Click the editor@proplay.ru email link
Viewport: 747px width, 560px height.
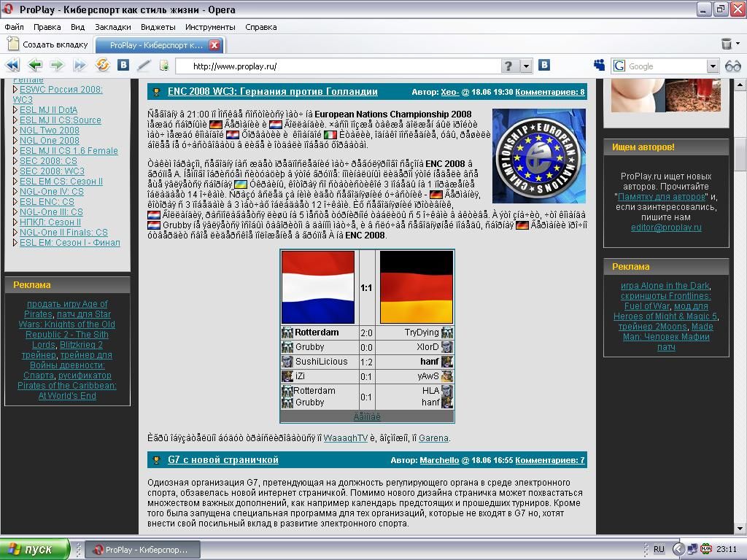point(666,227)
